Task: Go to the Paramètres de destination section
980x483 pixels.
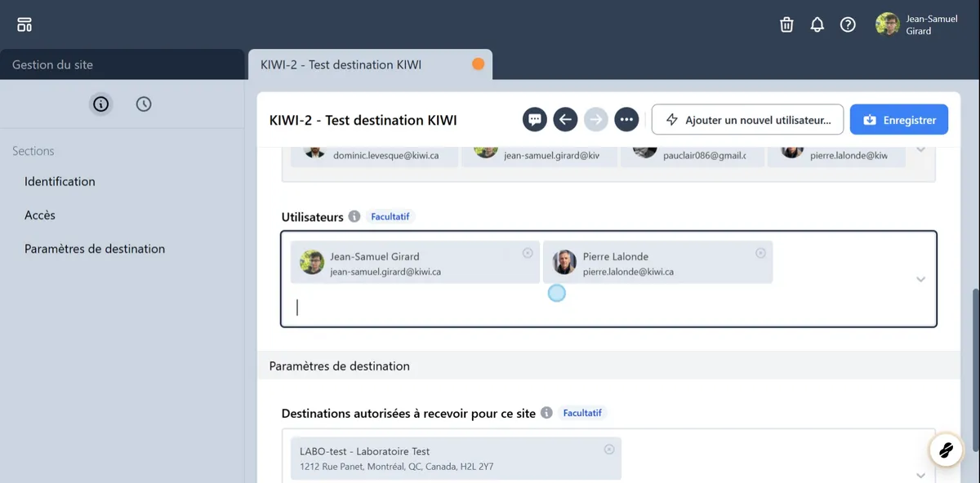Action: click(95, 249)
